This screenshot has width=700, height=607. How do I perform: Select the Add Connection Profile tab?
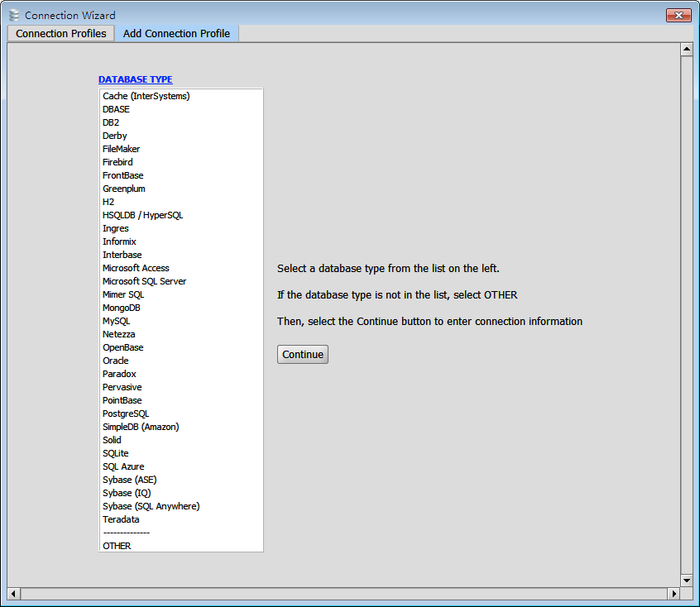click(x=176, y=33)
